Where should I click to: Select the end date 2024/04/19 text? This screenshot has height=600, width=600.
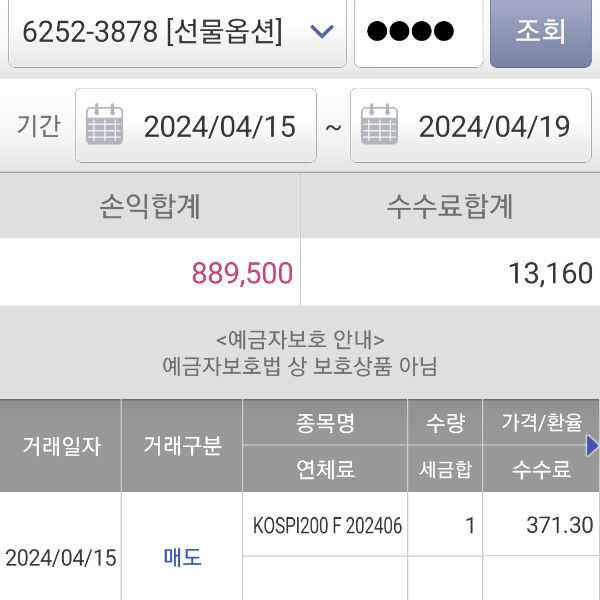(x=494, y=127)
